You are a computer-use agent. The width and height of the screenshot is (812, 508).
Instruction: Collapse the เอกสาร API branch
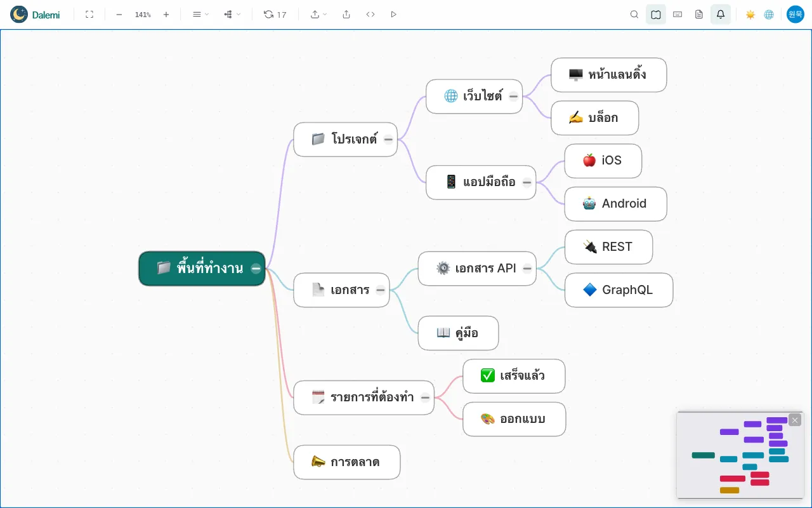(527, 269)
